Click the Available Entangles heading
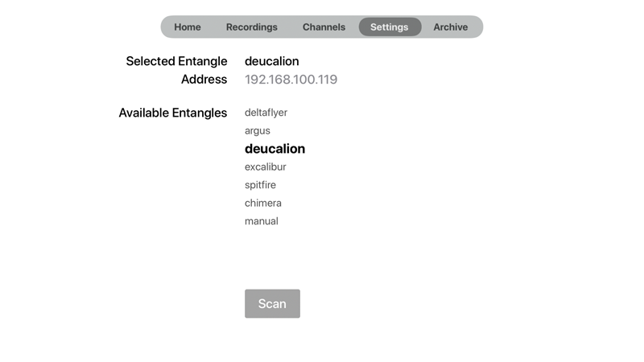 pos(173,113)
